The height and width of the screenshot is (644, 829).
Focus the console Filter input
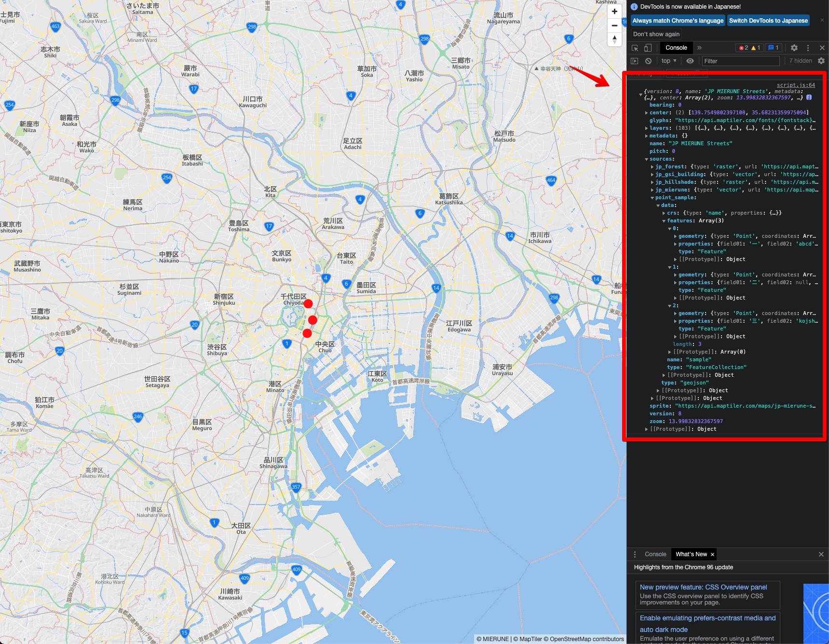coord(740,61)
